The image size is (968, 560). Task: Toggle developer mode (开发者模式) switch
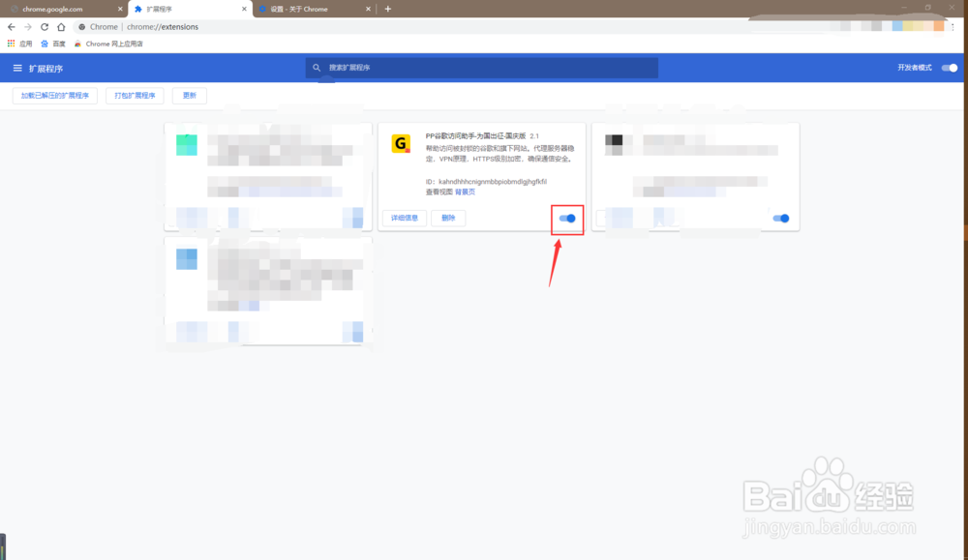coord(950,68)
